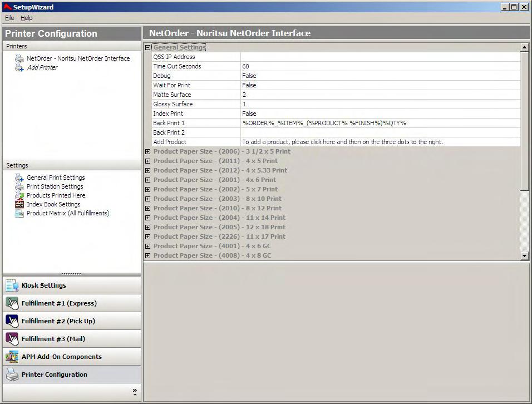
Task: Click the property grid vertical scrollbar thumb
Action: (525, 121)
